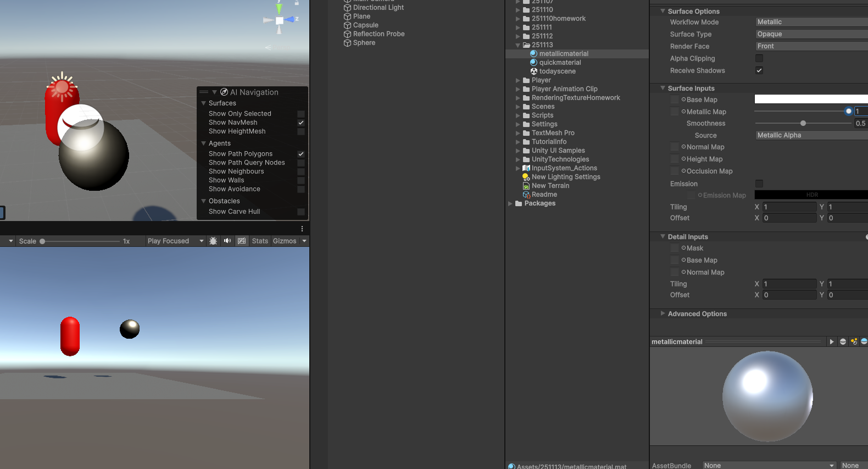The image size is (868, 469).
Task: Enable Show Neighbours checkbox
Action: pyautogui.click(x=301, y=172)
